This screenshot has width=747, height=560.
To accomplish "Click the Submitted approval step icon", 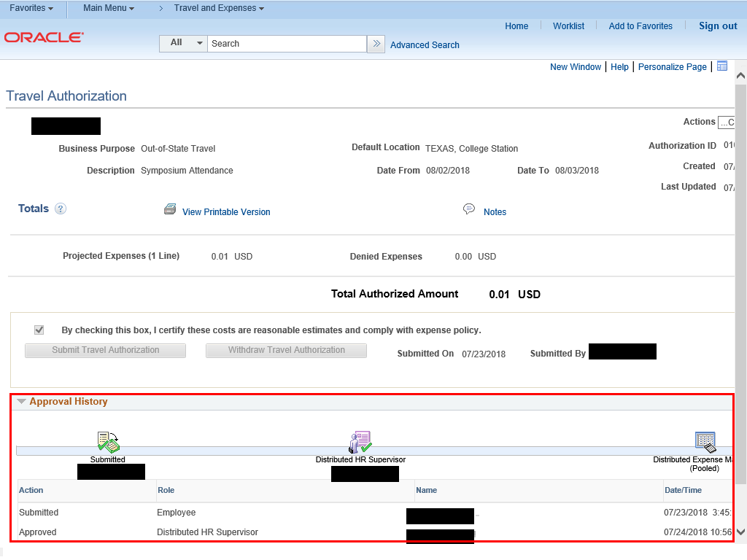I will (108, 442).
